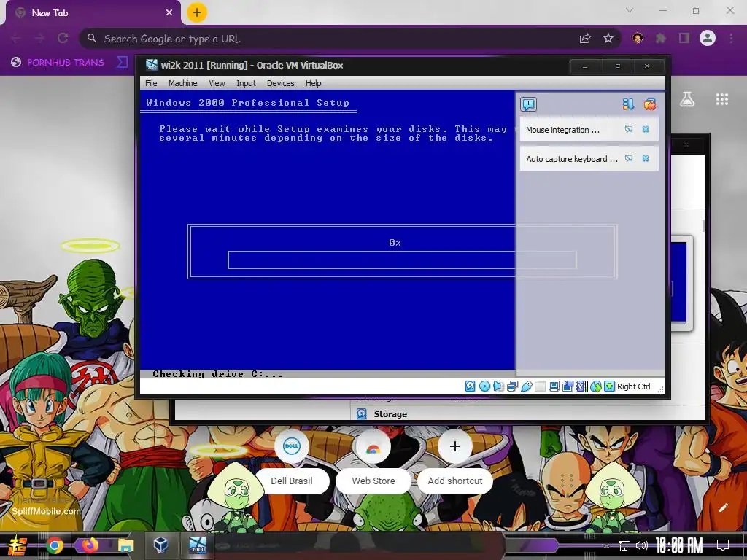Click the sort notifications order icon
The height and width of the screenshot is (560, 747).
click(x=628, y=104)
